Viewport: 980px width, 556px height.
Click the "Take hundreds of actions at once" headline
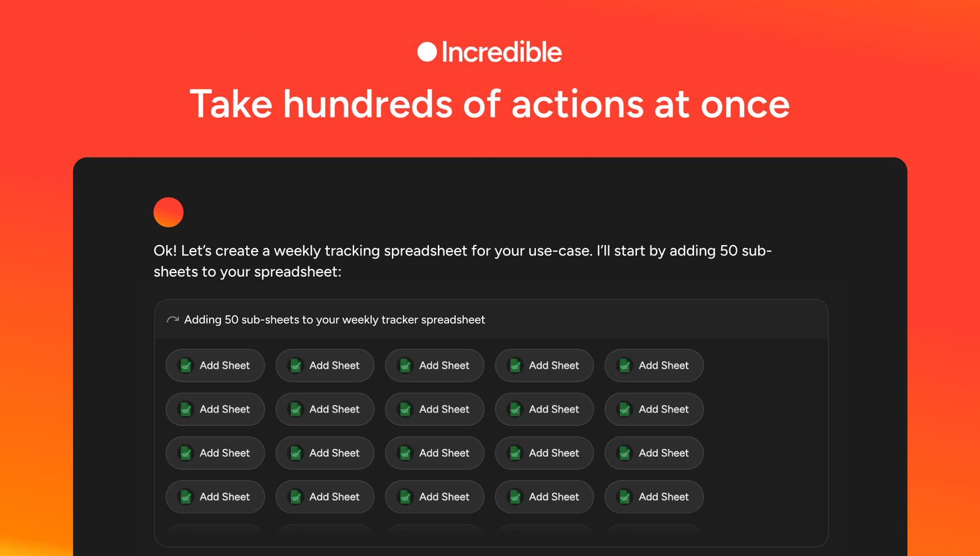pyautogui.click(x=489, y=104)
